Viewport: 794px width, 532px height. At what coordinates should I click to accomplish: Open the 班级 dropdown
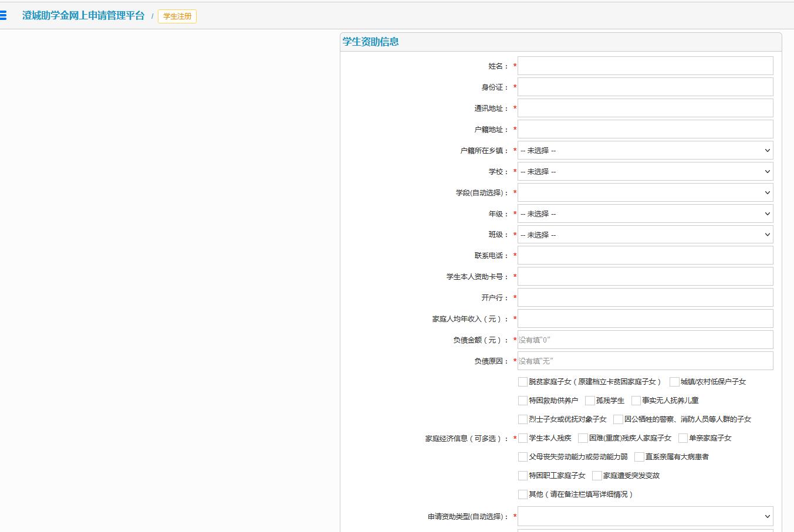(644, 235)
